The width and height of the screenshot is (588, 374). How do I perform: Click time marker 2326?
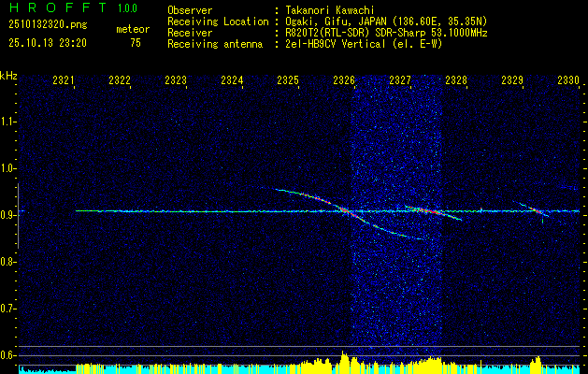pyautogui.click(x=344, y=80)
